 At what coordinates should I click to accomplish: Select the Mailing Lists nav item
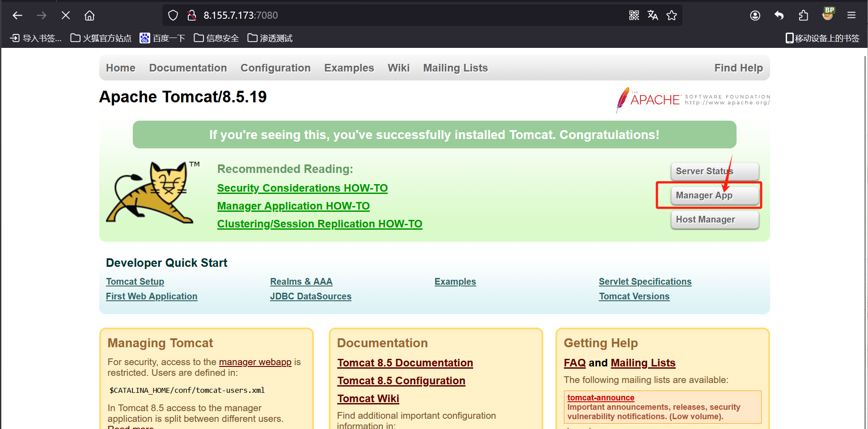(456, 68)
